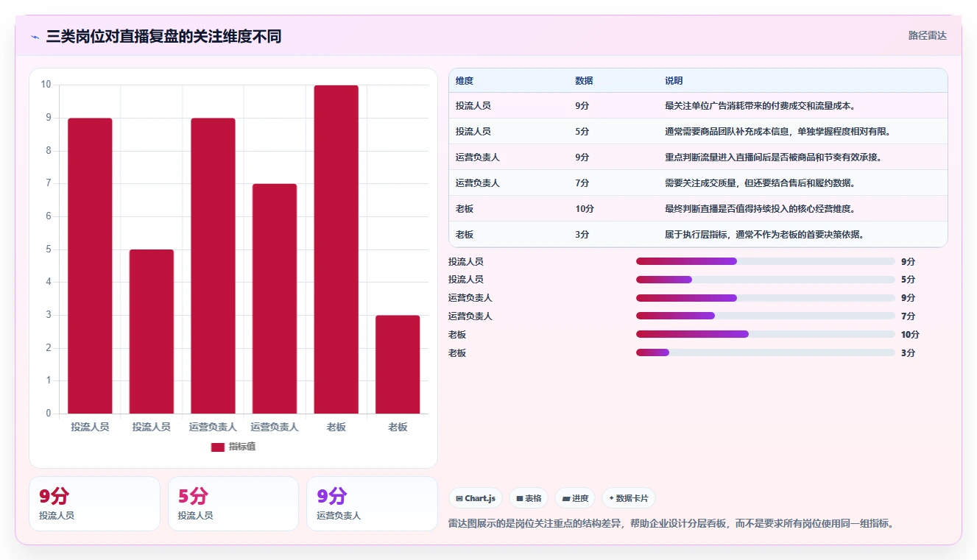Click the 说明 column header

coord(674,80)
